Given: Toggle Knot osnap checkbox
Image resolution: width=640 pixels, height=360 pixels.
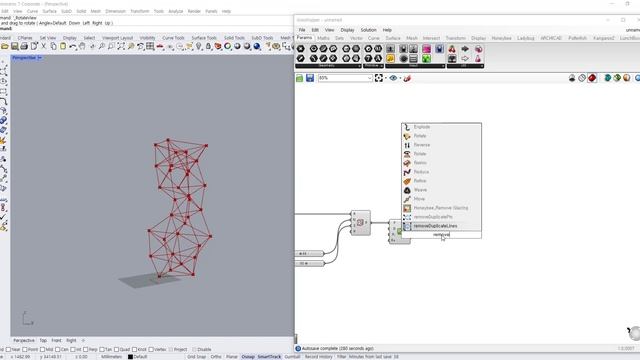Looking at the screenshot, I should click(134, 349).
